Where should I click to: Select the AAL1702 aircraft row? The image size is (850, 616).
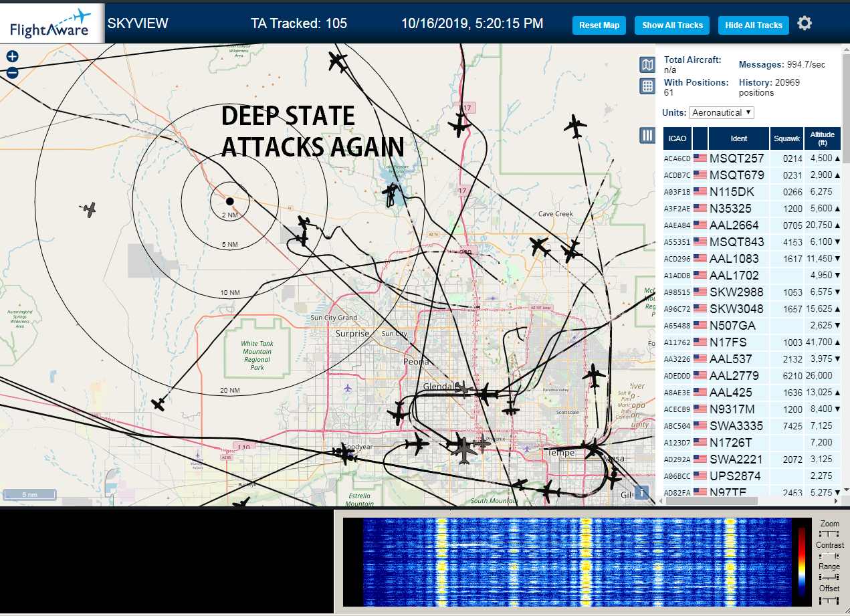click(x=752, y=276)
